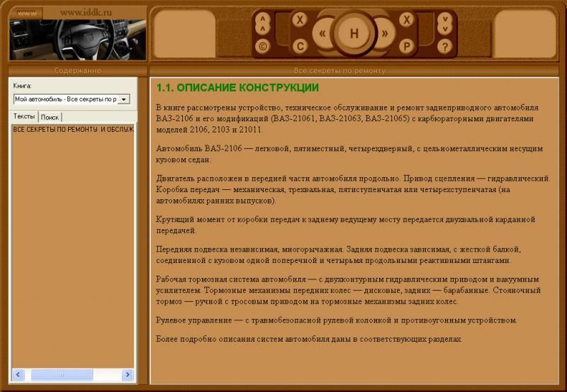Click the right X button beside »
Image resolution: width=567 pixels, height=392 pixels.
coord(407,20)
